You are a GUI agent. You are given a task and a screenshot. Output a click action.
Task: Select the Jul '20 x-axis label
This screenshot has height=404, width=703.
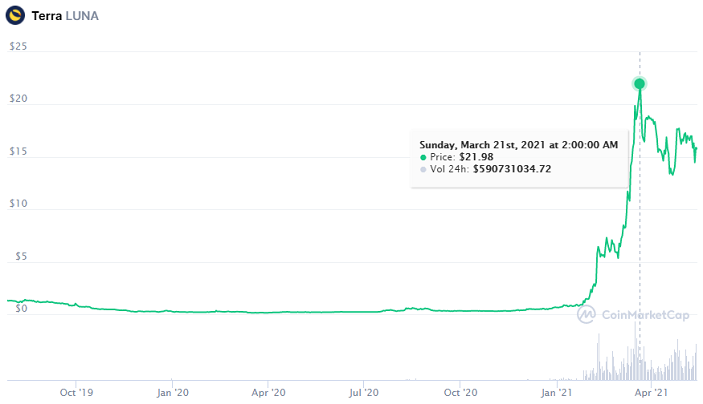[364, 393]
